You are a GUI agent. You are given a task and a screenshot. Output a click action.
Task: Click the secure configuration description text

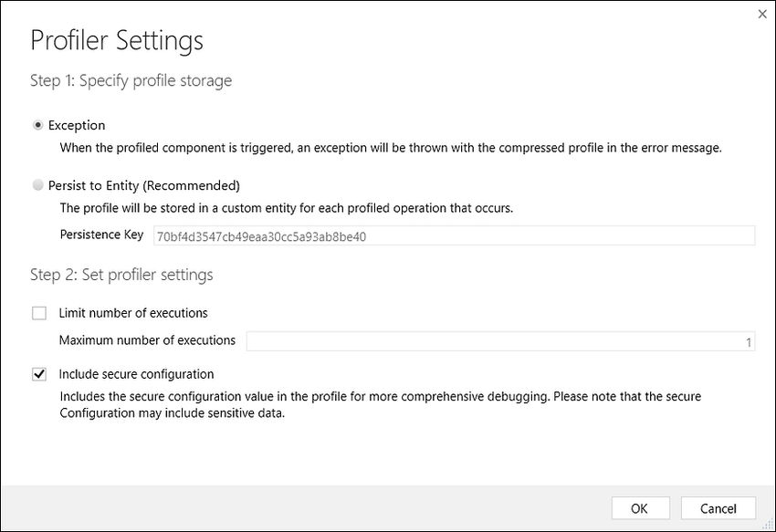[x=380, y=405]
